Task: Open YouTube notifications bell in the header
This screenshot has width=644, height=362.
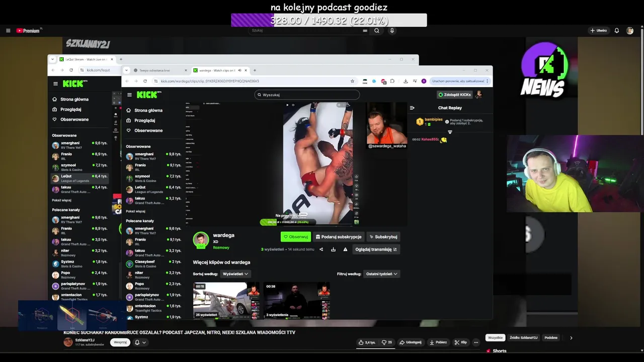Action: coord(616,31)
